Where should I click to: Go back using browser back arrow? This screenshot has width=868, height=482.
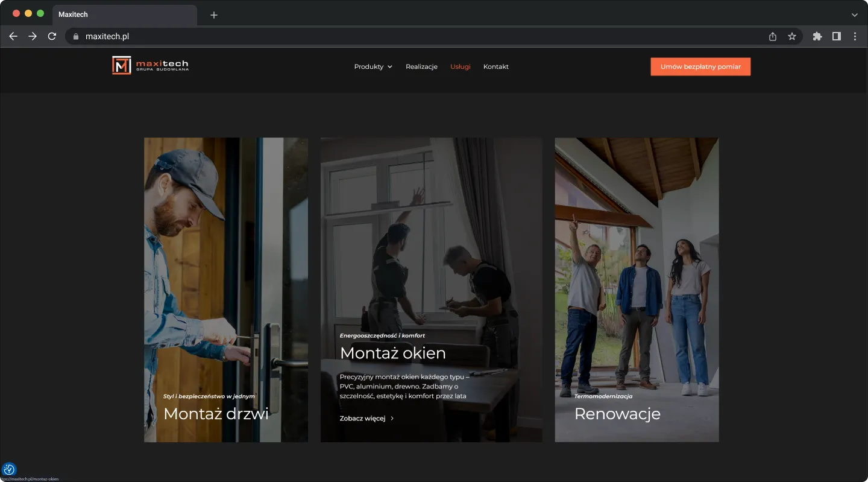(13, 36)
